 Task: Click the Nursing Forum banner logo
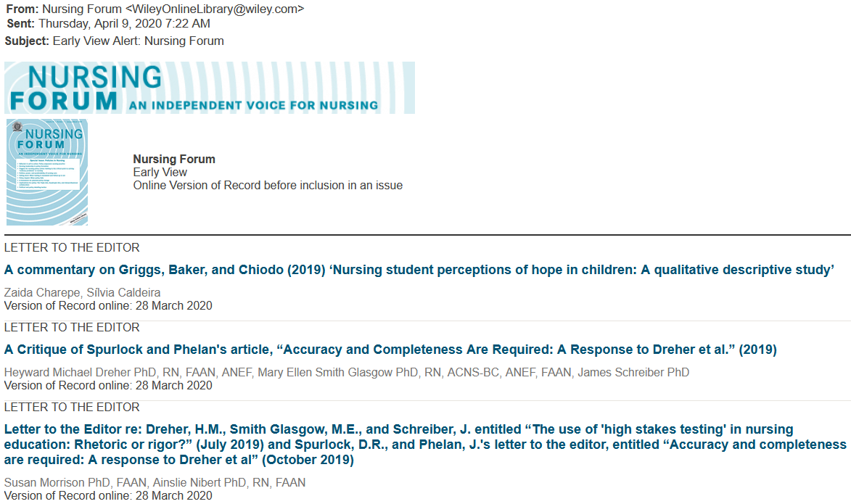[210, 87]
